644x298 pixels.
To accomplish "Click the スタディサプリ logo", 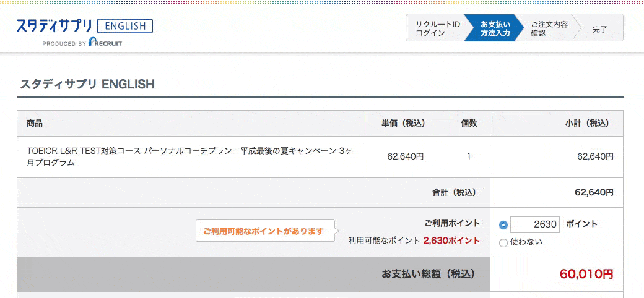I will pyautogui.click(x=54, y=26).
